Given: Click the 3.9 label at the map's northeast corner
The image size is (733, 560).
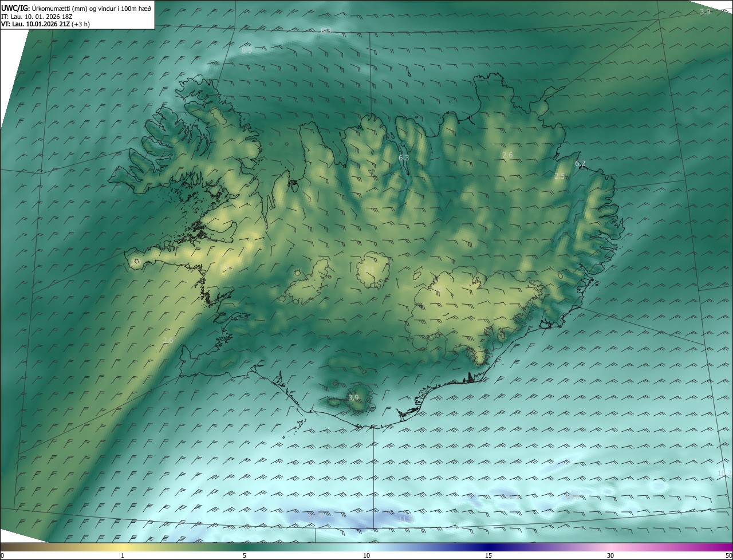Looking at the screenshot, I should pyautogui.click(x=705, y=11).
